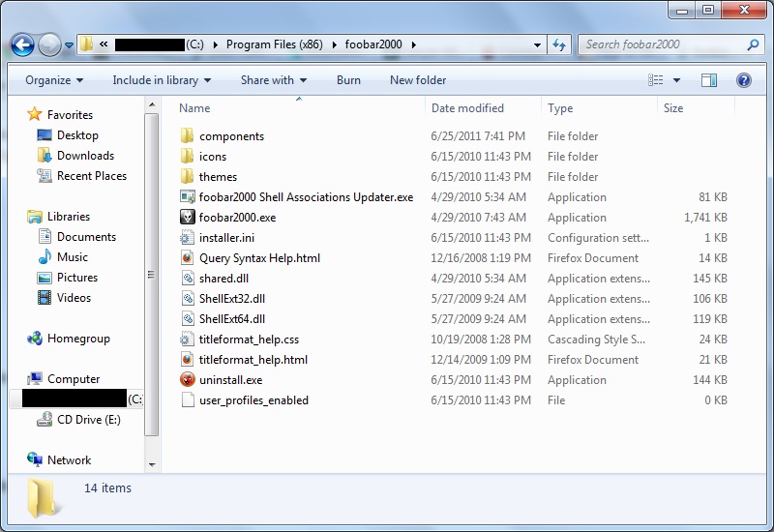Click the Network icon
Image resolution: width=774 pixels, height=532 pixels.
tap(35, 458)
